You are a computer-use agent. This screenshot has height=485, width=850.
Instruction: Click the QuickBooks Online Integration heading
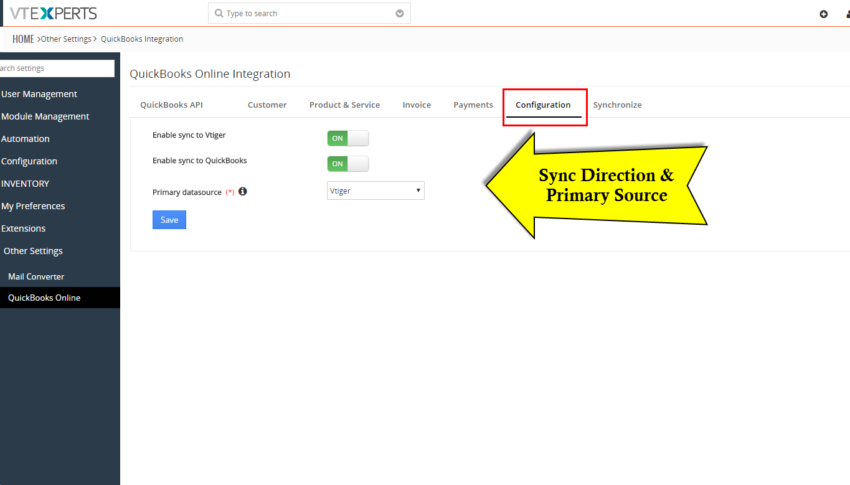pyautogui.click(x=210, y=74)
